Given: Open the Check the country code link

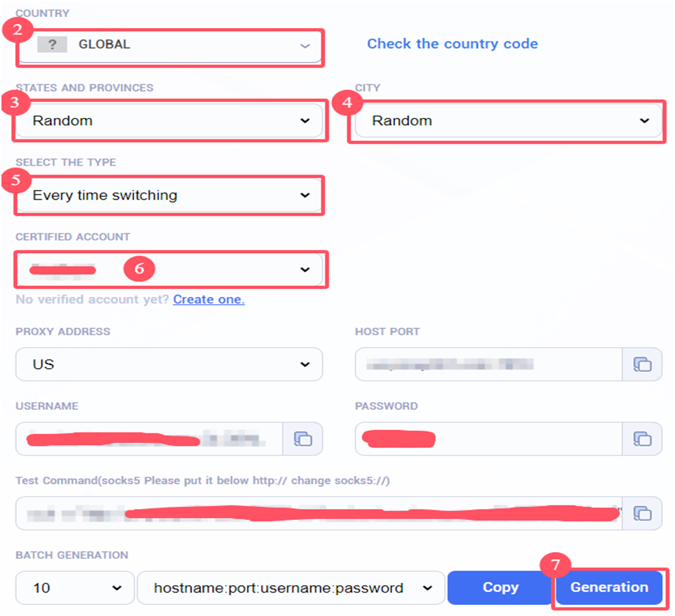Looking at the screenshot, I should click(x=452, y=44).
